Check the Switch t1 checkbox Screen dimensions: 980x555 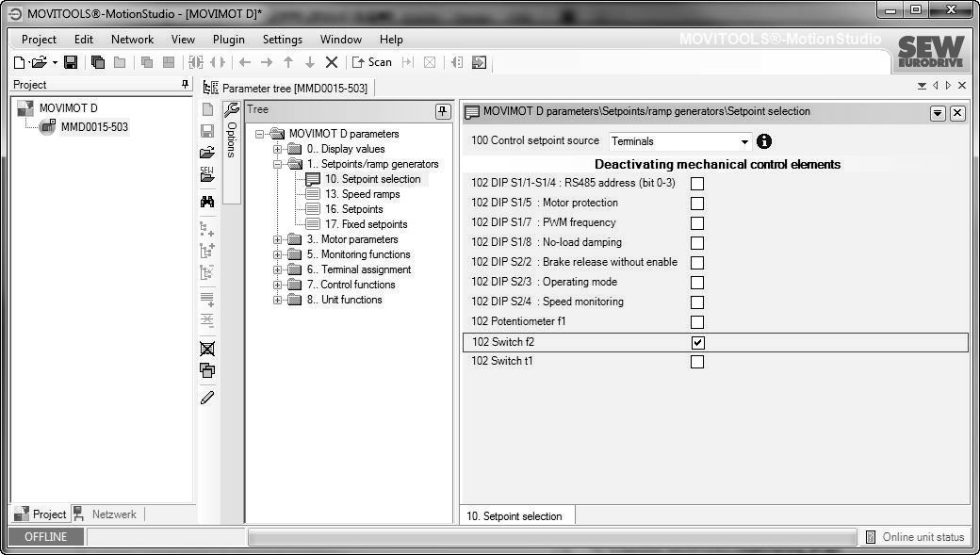[697, 361]
